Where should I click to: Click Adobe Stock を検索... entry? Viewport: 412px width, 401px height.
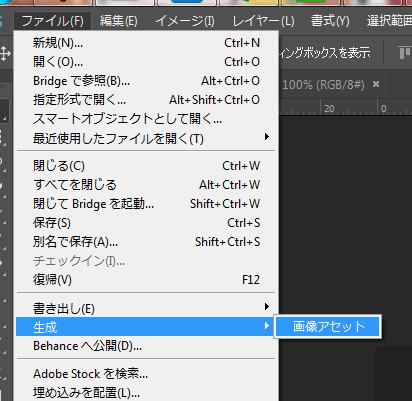click(146, 374)
